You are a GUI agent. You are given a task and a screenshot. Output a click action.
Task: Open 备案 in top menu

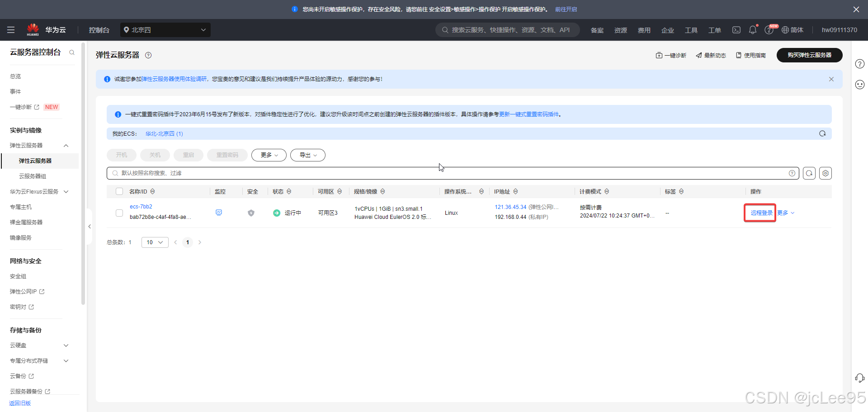point(597,30)
